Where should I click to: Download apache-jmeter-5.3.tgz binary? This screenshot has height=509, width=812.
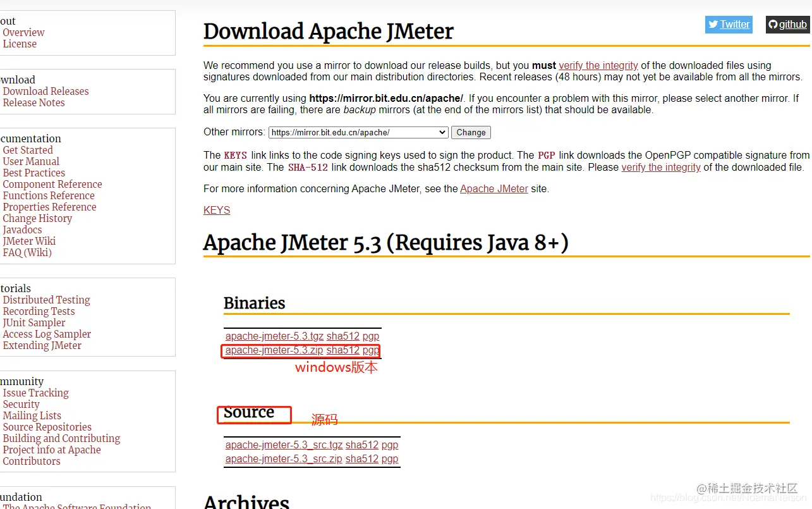pos(274,336)
